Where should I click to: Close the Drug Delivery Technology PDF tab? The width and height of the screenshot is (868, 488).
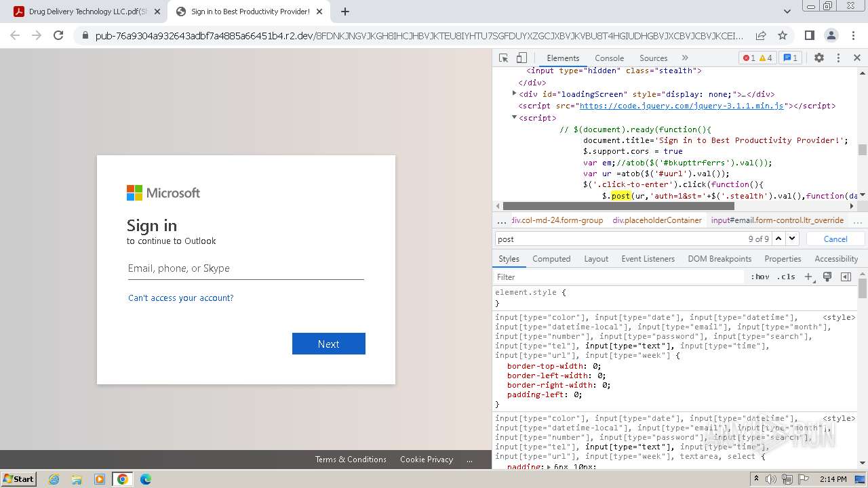[x=157, y=12]
